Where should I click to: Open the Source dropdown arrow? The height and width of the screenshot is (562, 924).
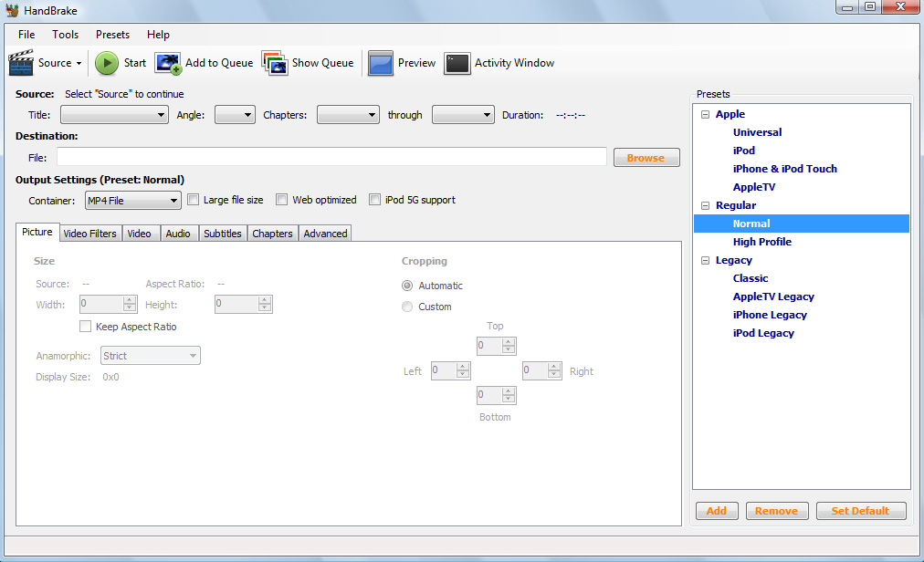(79, 63)
